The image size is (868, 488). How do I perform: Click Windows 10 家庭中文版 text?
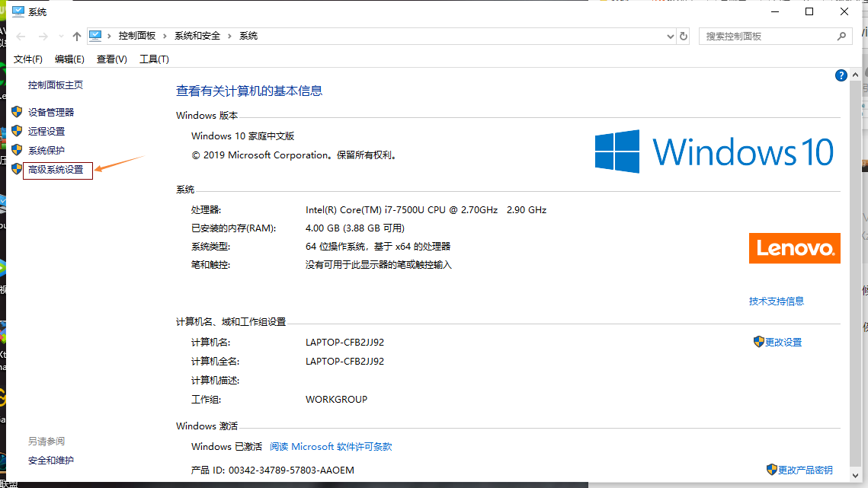pos(242,136)
